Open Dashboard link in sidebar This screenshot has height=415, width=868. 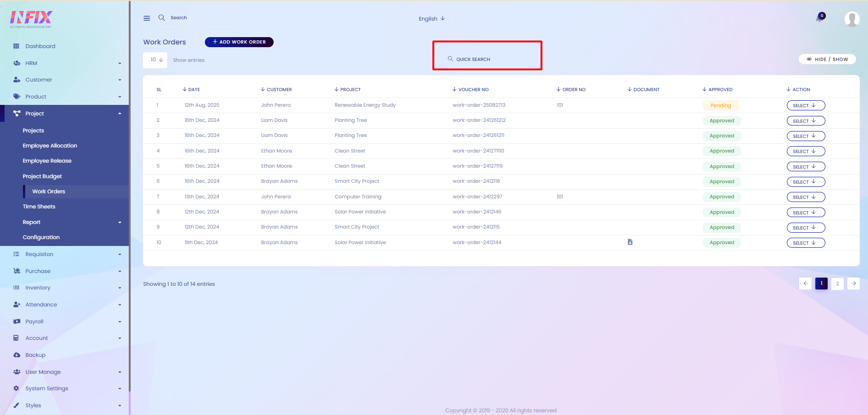click(x=40, y=46)
